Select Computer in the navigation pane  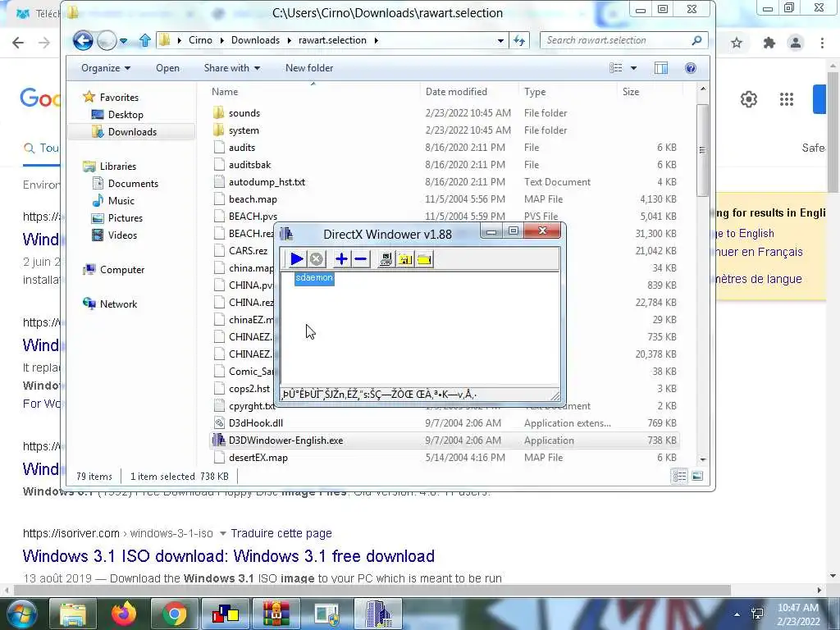[x=122, y=270]
